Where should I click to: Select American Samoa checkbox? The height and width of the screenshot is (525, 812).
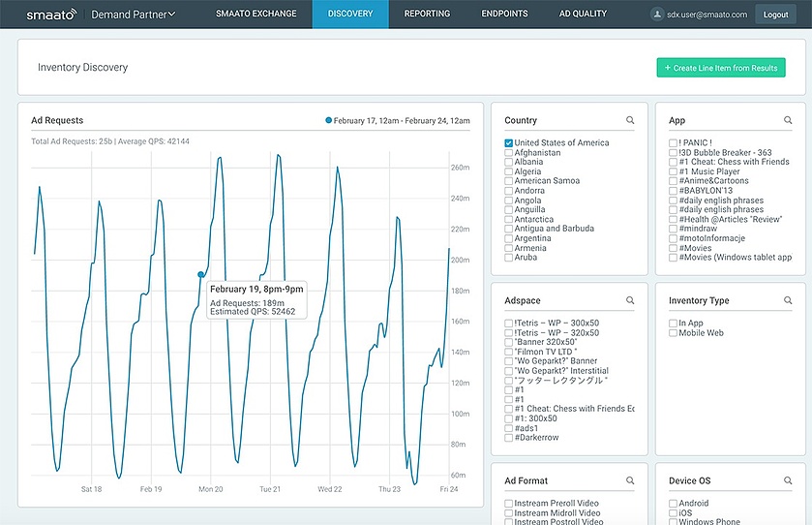pos(508,181)
